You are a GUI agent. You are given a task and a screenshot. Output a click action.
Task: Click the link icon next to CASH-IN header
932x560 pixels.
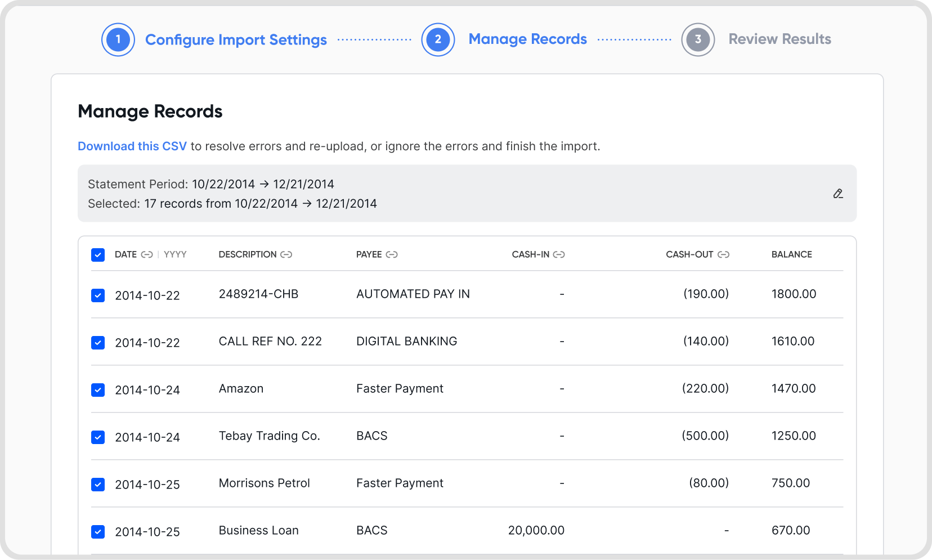tap(559, 254)
